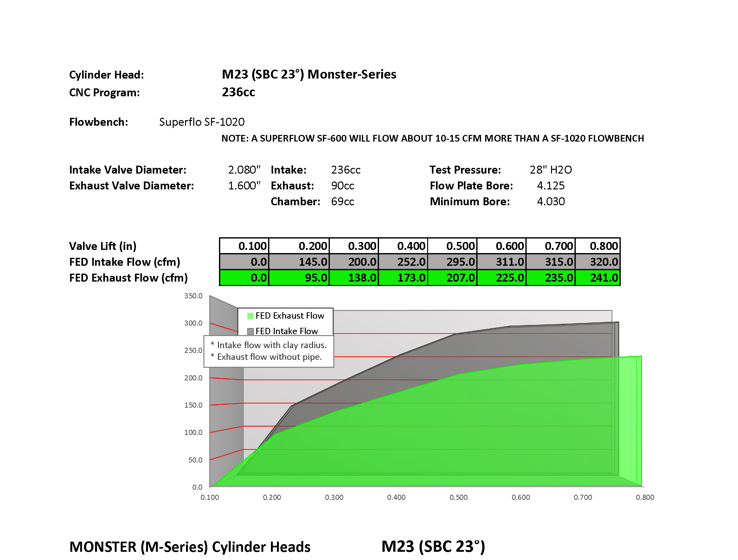Click the green FED Exhaust Flow legend swatch
Image resolution: width=738 pixels, height=560 pixels.
pos(250,316)
